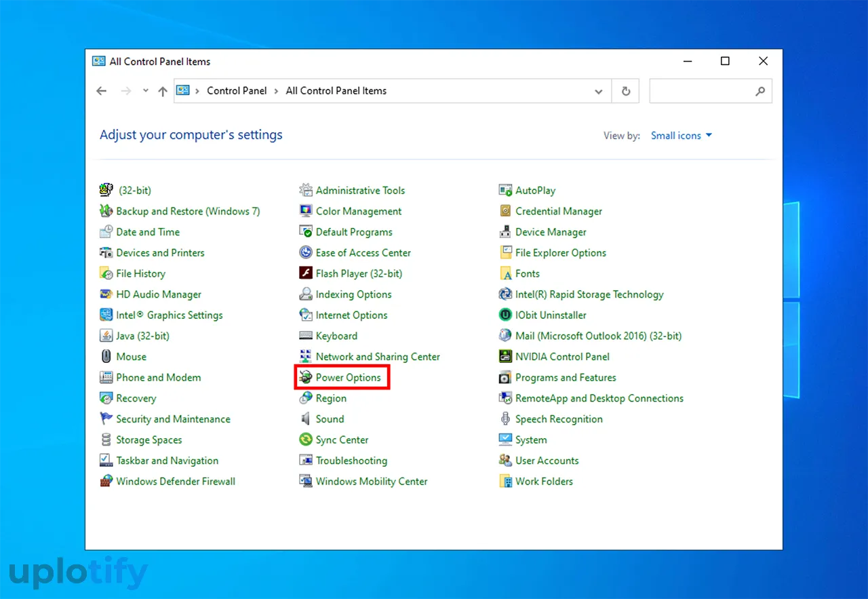
Task: Click the Windows Defender Firewall icon
Action: tap(106, 482)
